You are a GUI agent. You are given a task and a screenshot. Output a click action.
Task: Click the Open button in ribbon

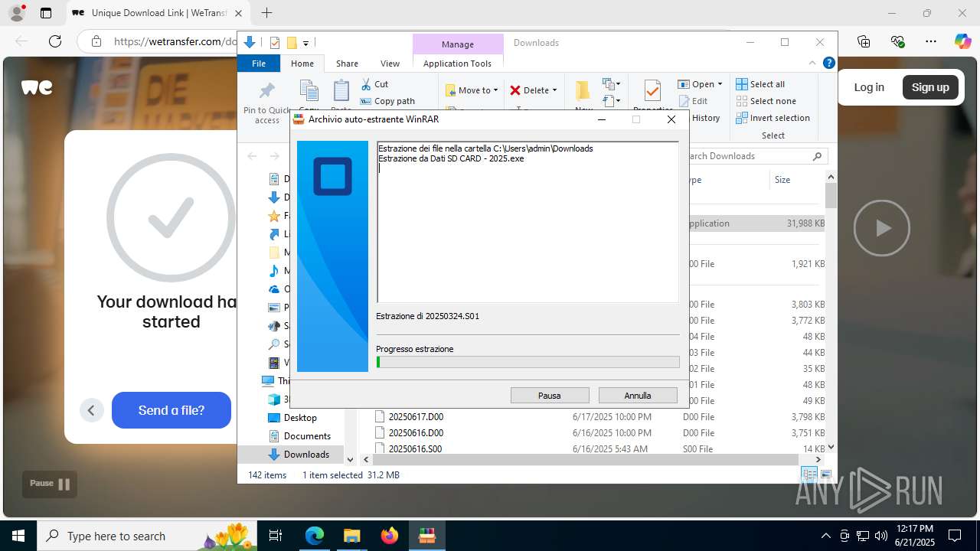click(x=698, y=84)
